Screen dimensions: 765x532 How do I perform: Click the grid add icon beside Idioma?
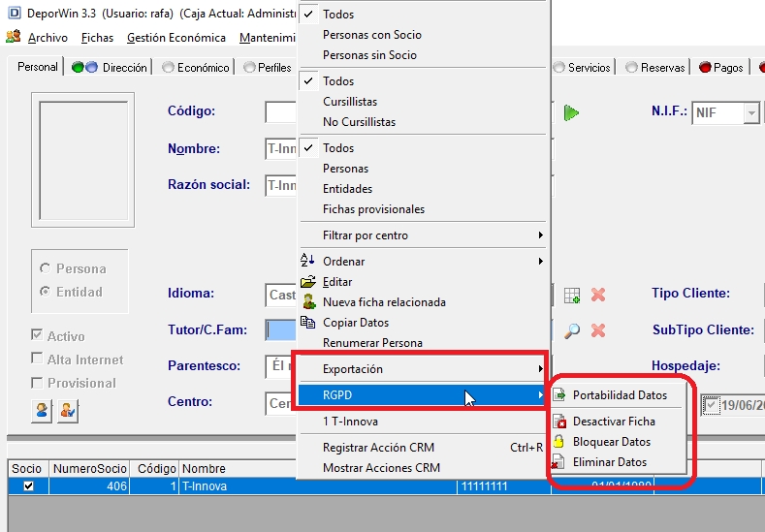tap(572, 295)
